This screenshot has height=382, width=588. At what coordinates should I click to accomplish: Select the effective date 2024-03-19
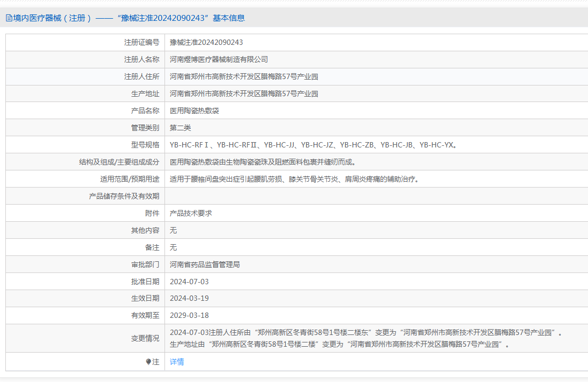[190, 298]
